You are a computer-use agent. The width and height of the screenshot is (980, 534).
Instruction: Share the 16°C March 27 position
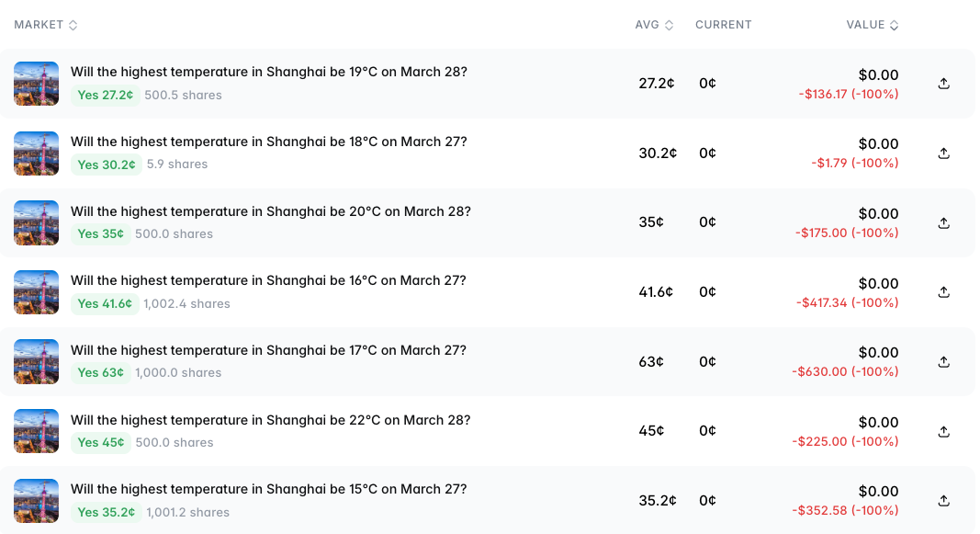tap(943, 292)
